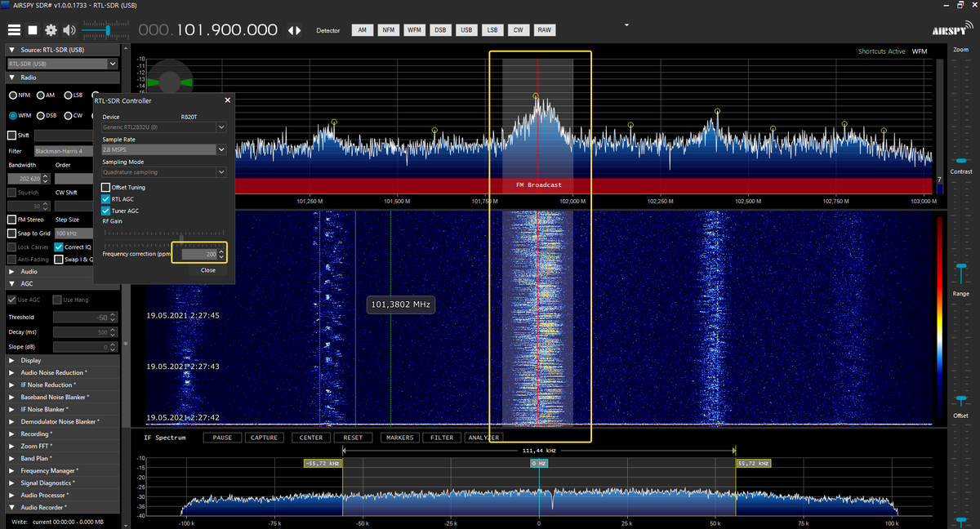This screenshot has height=529, width=980.
Task: Toggle the RTL AGC checkbox
Action: tap(106, 199)
